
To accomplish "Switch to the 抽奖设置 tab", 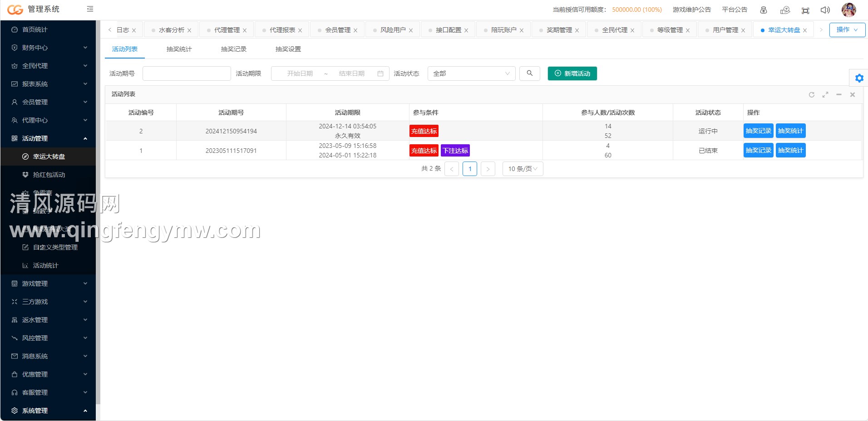I will click(288, 49).
